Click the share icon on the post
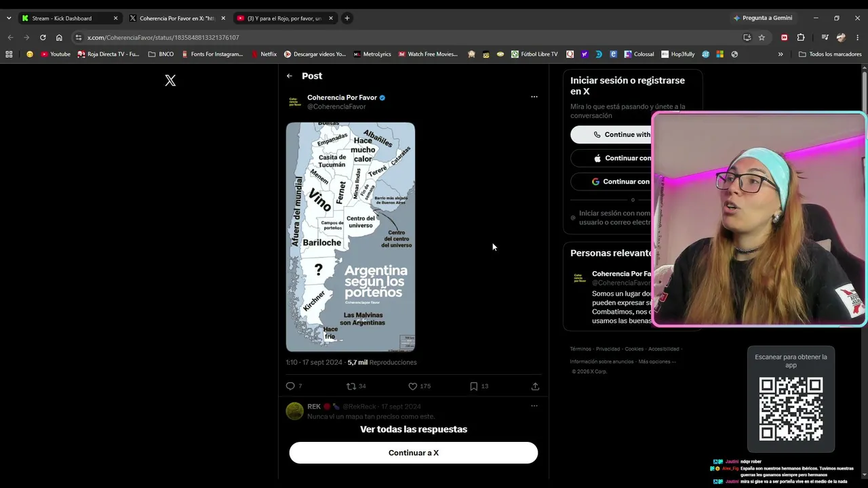Viewport: 868px width, 488px height. tap(535, 386)
